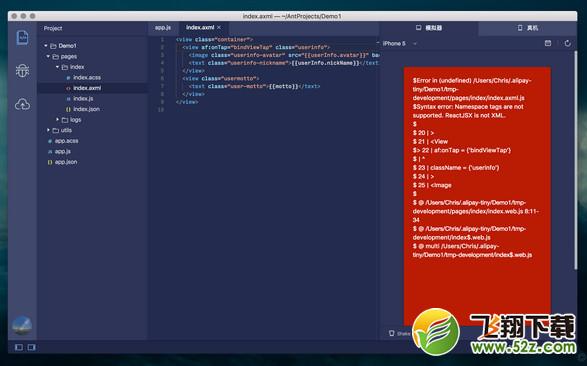This screenshot has height=366, width=587.
Task: Click the view class usermotto code line
Action: point(221,78)
